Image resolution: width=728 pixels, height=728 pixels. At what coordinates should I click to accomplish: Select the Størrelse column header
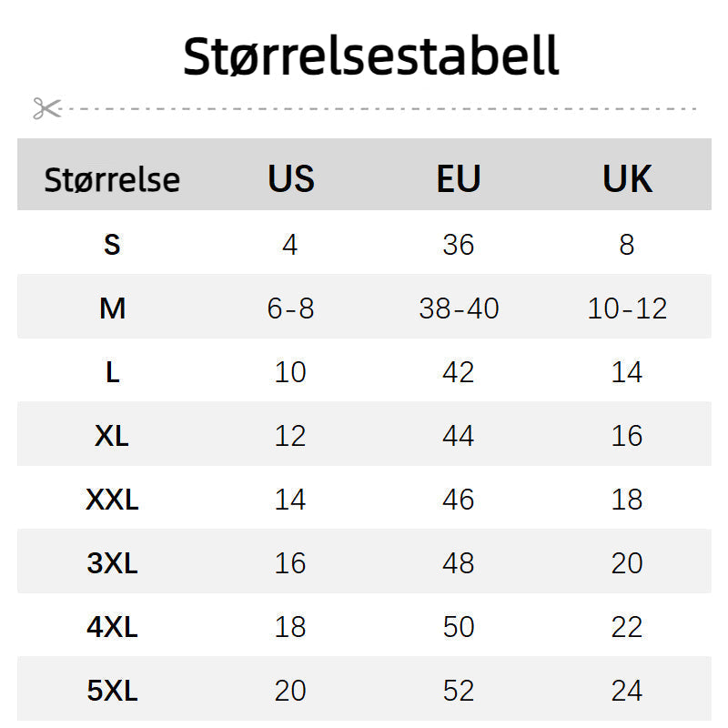(112, 179)
